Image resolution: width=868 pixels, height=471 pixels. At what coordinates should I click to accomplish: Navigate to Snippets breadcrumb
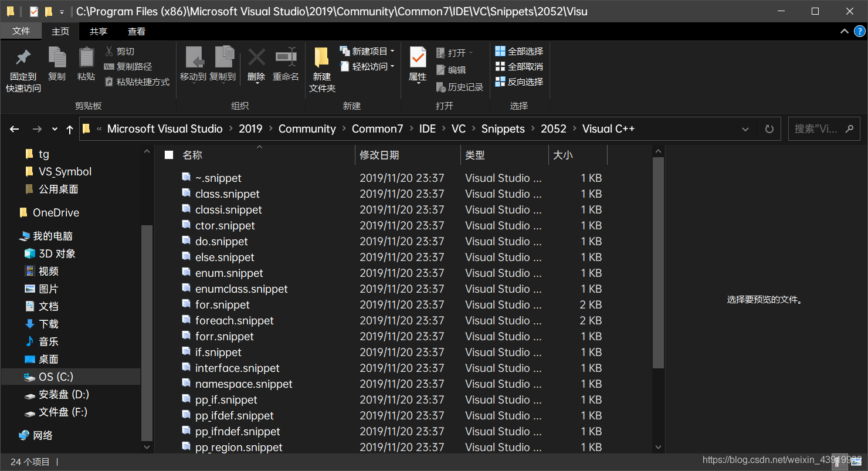(x=503, y=129)
